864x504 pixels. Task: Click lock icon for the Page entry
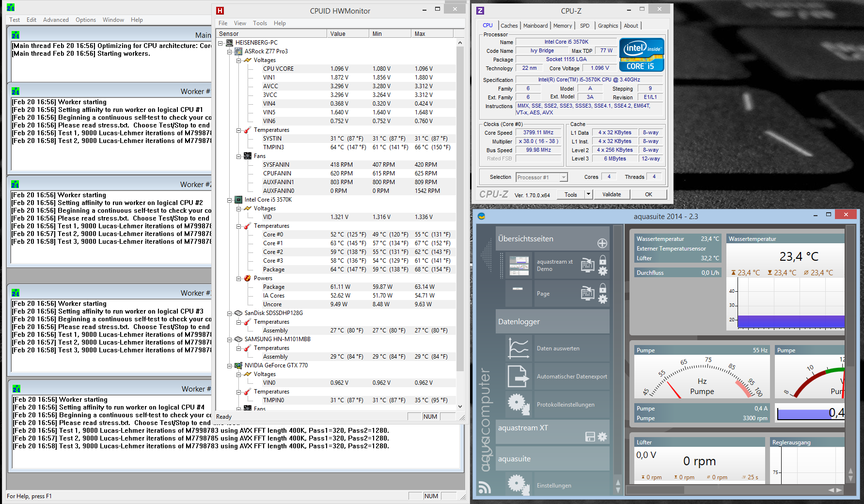(x=603, y=288)
